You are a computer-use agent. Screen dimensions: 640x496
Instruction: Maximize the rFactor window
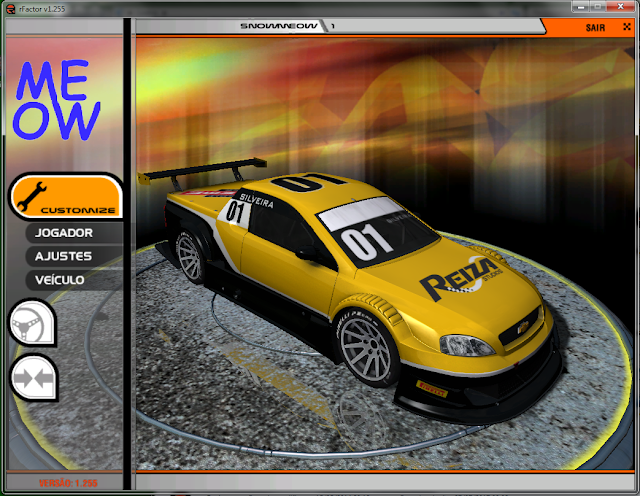coord(598,7)
